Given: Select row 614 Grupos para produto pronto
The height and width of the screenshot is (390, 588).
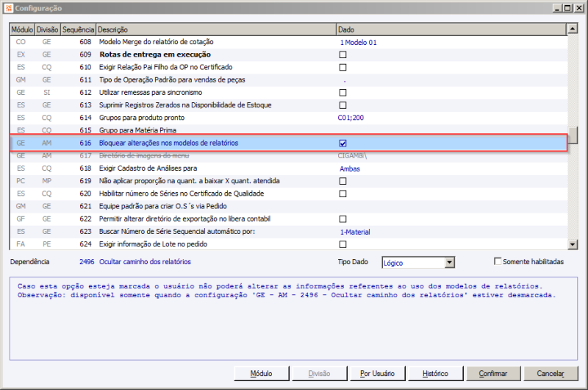Looking at the screenshot, I should tap(288, 118).
